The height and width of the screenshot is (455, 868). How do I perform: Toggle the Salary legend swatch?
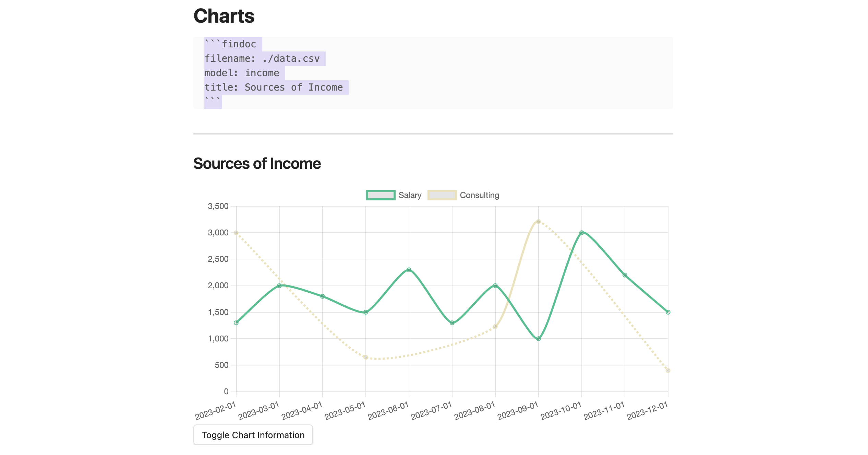point(381,195)
